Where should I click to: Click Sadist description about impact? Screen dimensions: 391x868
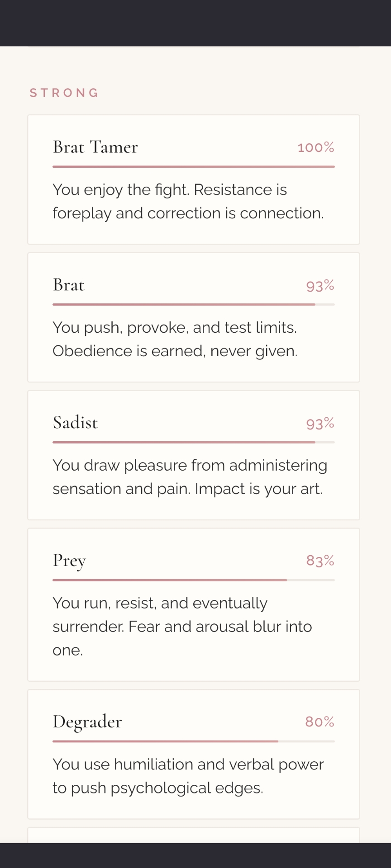coord(189,477)
